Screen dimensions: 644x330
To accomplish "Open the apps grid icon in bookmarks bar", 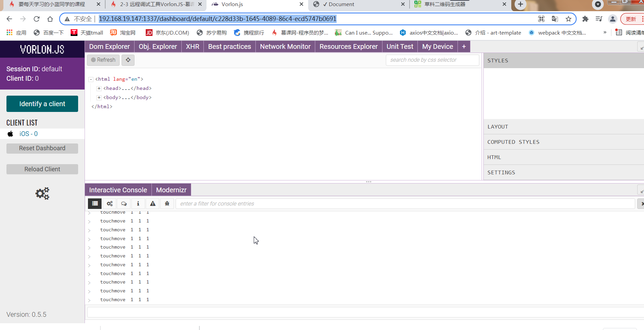I will 10,33.
